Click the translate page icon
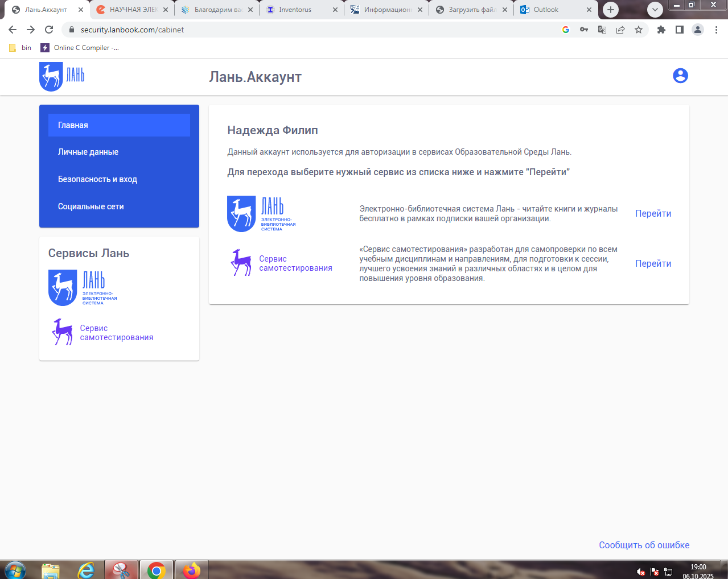Screen dimensions: 728x579 pyautogui.click(x=602, y=30)
